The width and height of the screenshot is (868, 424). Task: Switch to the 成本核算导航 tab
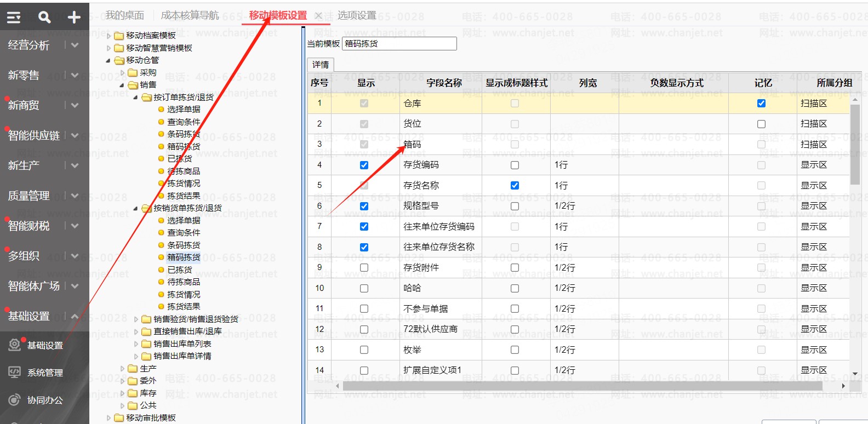(x=190, y=15)
